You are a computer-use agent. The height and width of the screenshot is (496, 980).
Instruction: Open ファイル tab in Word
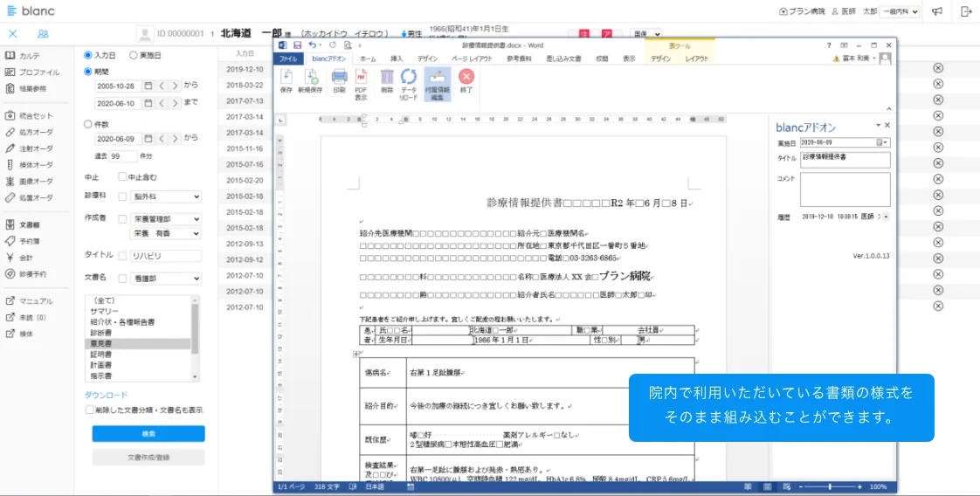click(288, 59)
